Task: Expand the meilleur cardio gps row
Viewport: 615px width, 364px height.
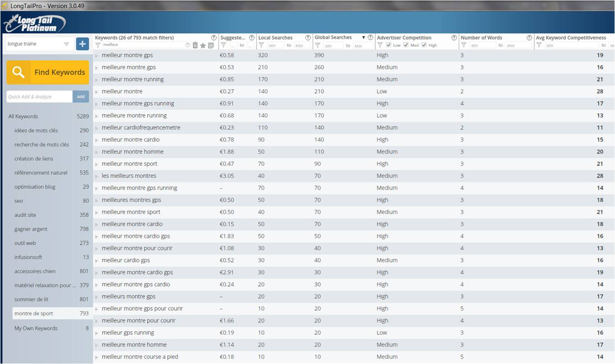Action: tap(97, 260)
